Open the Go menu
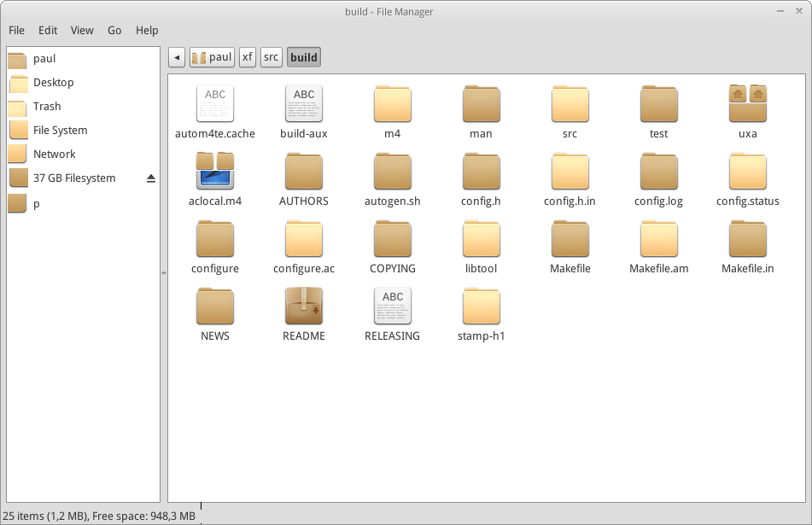The image size is (812, 525). tap(114, 30)
